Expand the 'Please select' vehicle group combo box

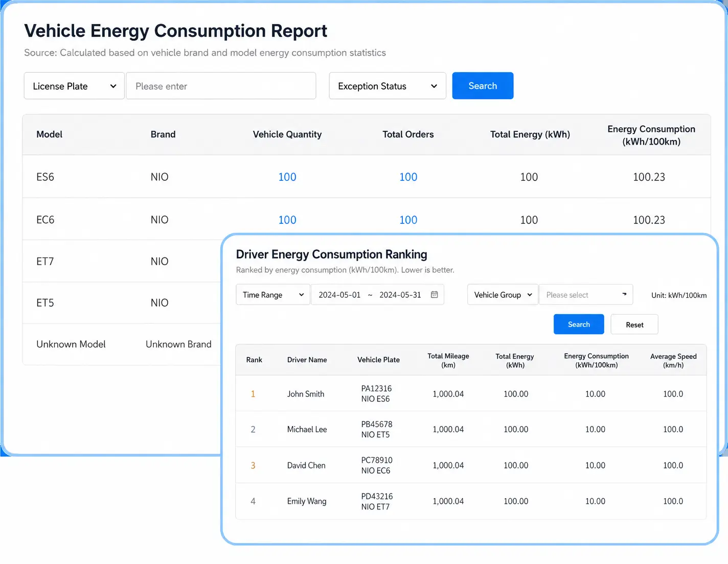(586, 295)
